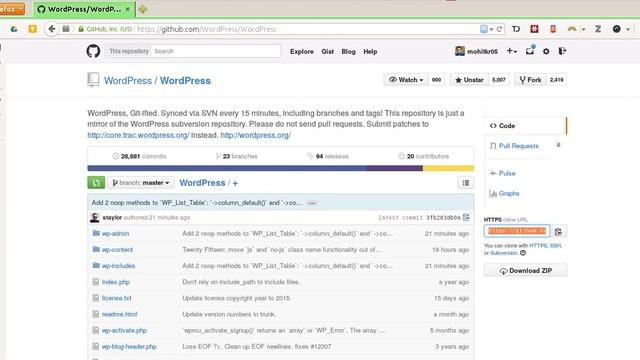
Task: Open the wp-content folder
Action: pyautogui.click(x=117, y=249)
